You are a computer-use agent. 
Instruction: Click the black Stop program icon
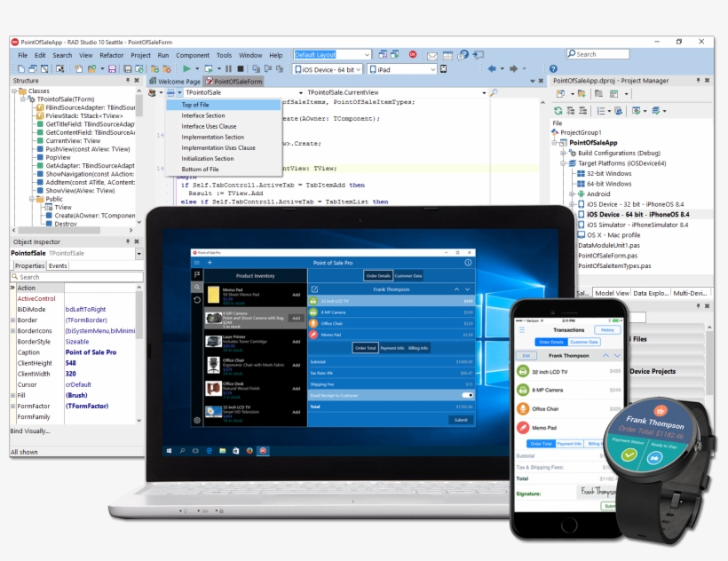tap(241, 68)
